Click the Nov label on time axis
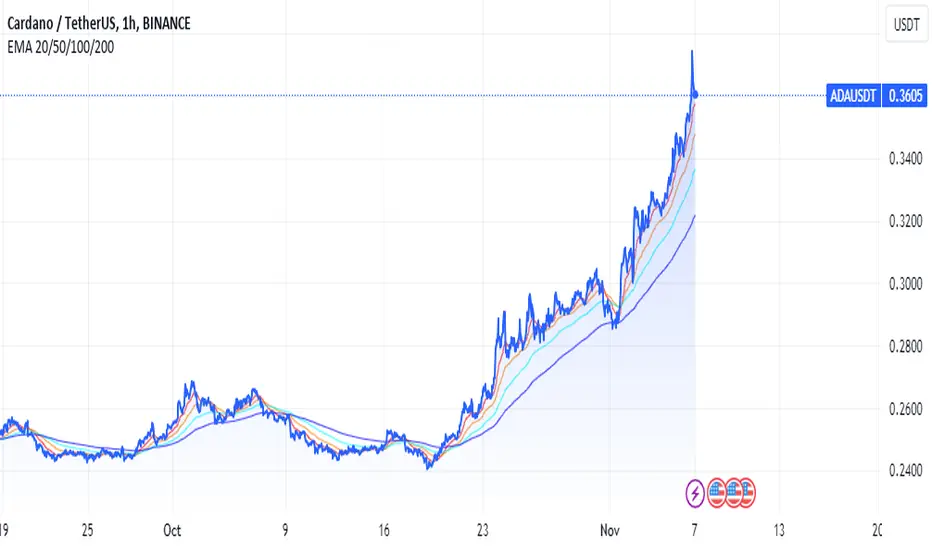The height and width of the screenshot is (550, 932). pyautogui.click(x=610, y=530)
